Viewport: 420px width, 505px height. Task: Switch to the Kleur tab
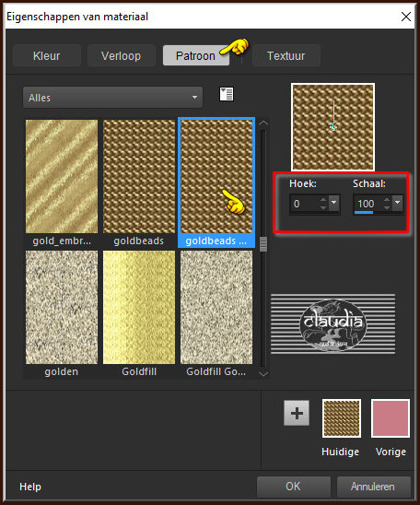click(47, 55)
